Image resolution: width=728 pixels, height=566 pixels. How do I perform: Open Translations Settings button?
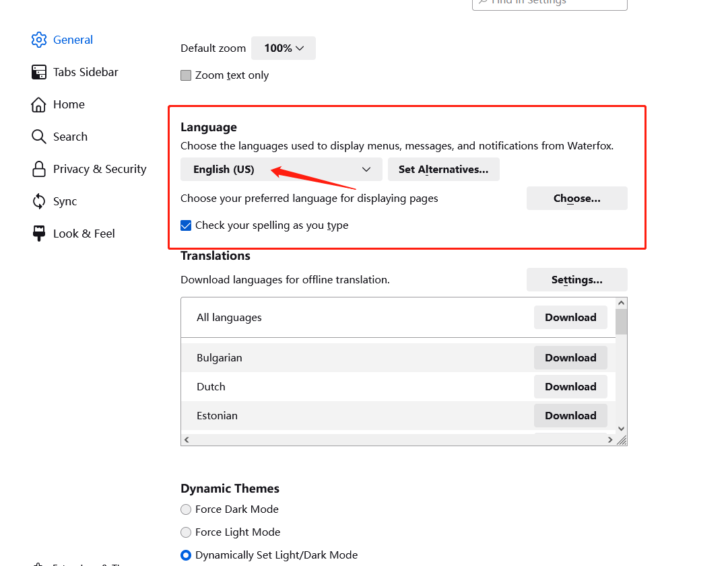click(x=576, y=280)
